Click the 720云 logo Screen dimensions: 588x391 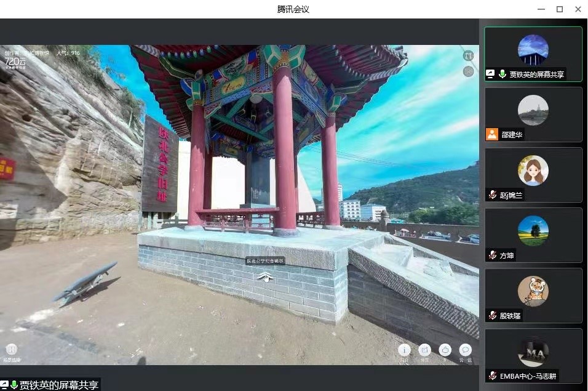[x=15, y=62]
